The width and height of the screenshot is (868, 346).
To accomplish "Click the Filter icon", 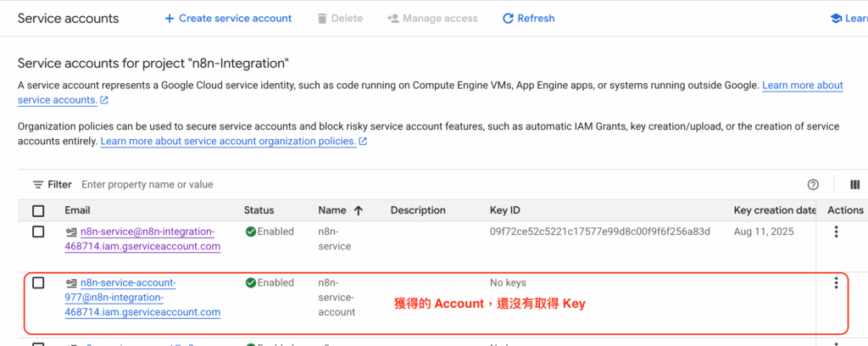I will coord(37,184).
